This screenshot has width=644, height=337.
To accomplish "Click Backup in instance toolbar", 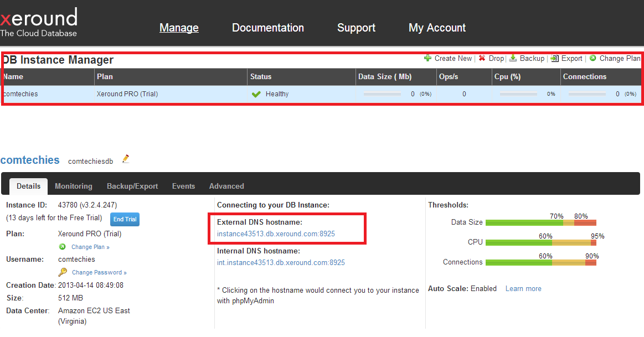I will click(x=532, y=58).
